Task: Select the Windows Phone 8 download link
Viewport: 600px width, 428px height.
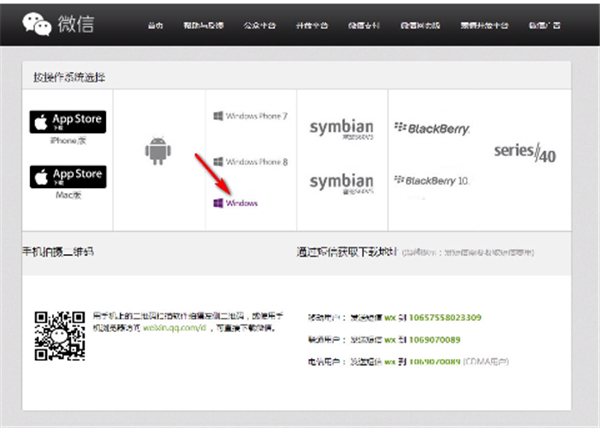Action: coord(250,162)
